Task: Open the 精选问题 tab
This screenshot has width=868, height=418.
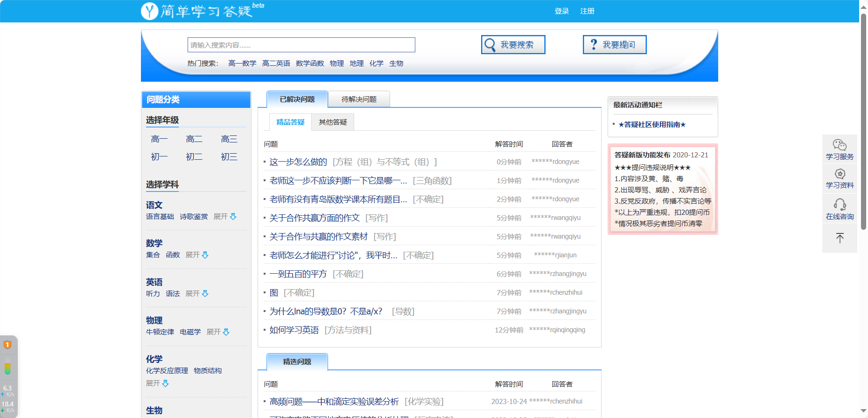Action: (297, 361)
